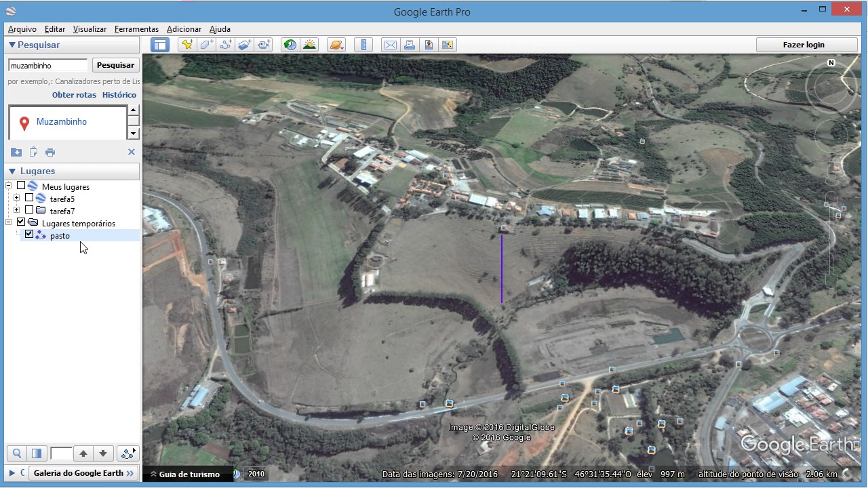Save image toolbar icon
868x488 pixels.
[428, 45]
